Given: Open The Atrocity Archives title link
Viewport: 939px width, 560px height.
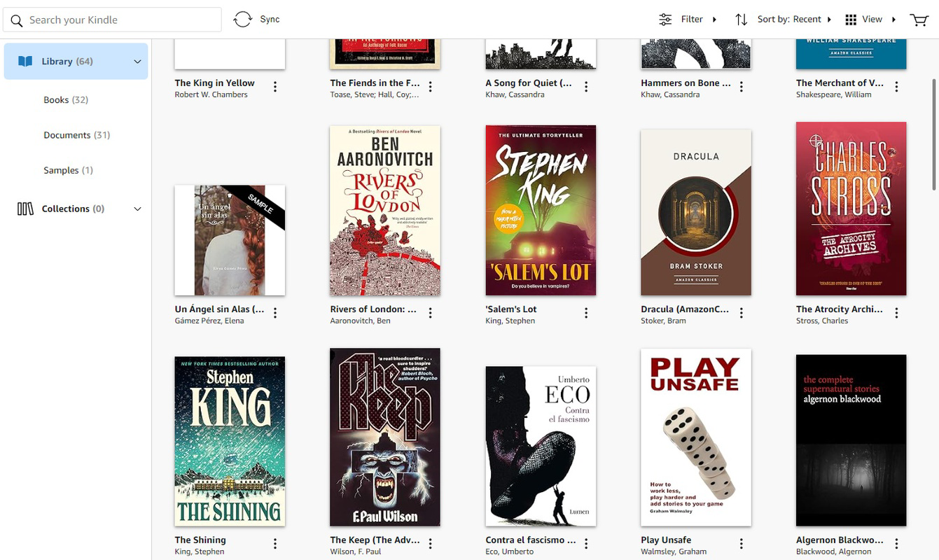Looking at the screenshot, I should pyautogui.click(x=838, y=309).
